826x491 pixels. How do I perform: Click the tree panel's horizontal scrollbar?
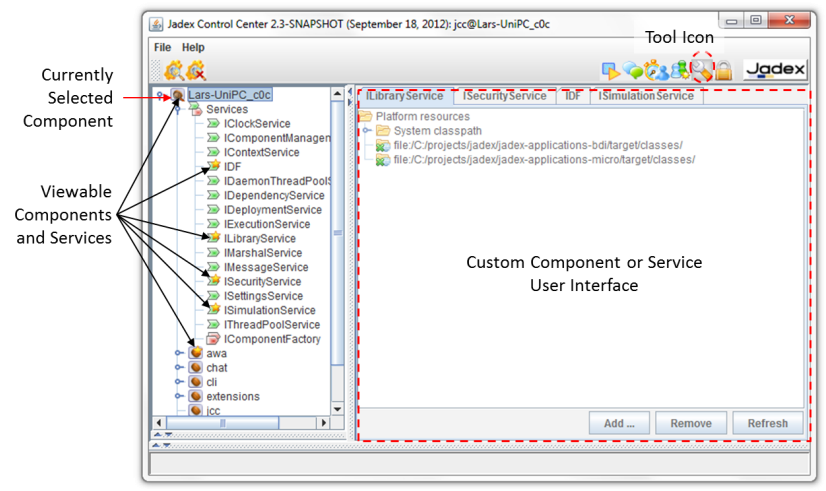coord(222,423)
